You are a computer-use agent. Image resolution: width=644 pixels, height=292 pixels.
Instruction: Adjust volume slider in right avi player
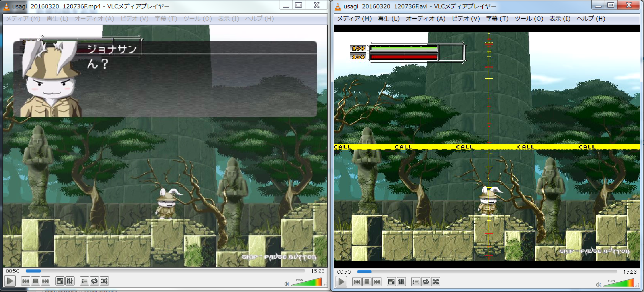pyautogui.click(x=619, y=283)
